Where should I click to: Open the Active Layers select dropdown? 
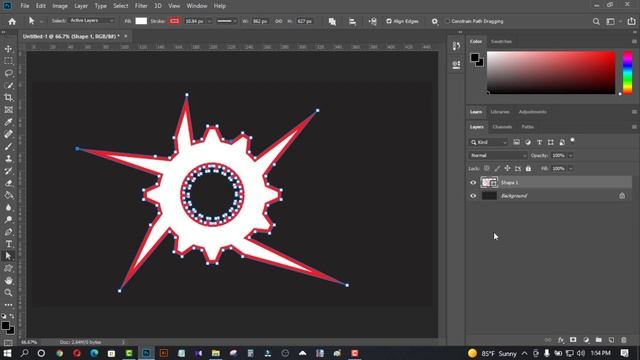pyautogui.click(x=91, y=21)
